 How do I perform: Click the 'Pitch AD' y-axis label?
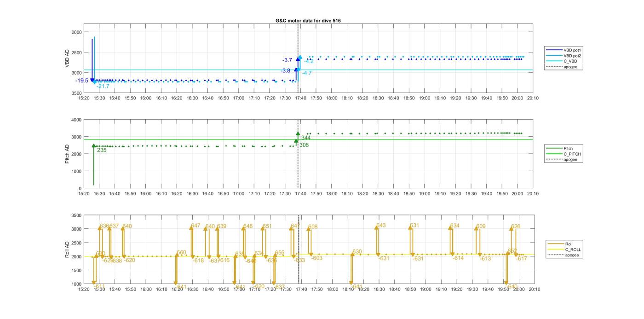[x=67, y=154]
